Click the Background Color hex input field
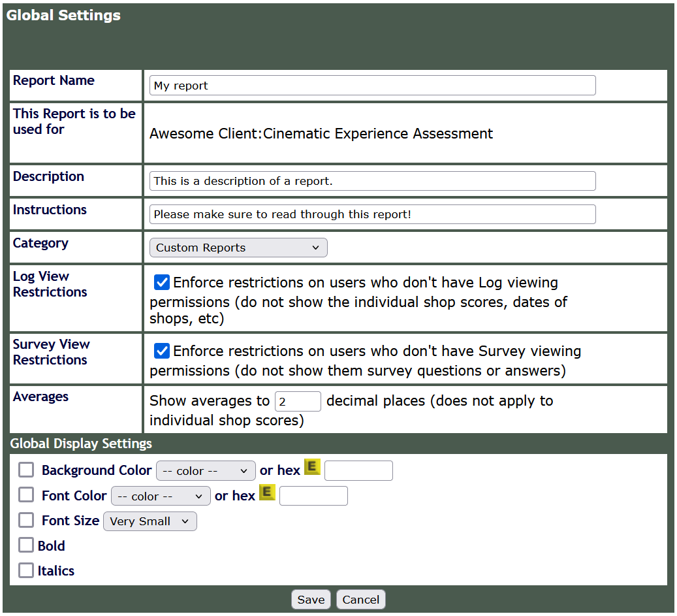The width and height of the screenshot is (677, 616). pyautogui.click(x=359, y=470)
